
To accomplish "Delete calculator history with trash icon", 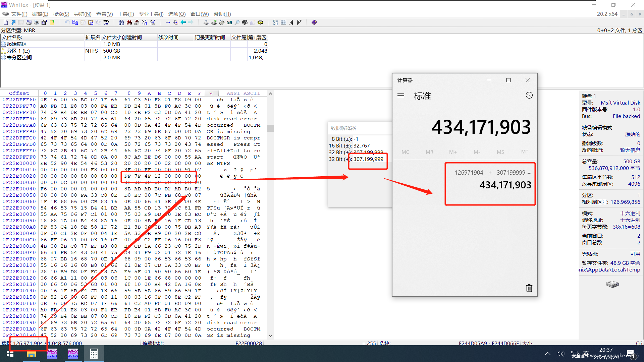I will click(529, 288).
